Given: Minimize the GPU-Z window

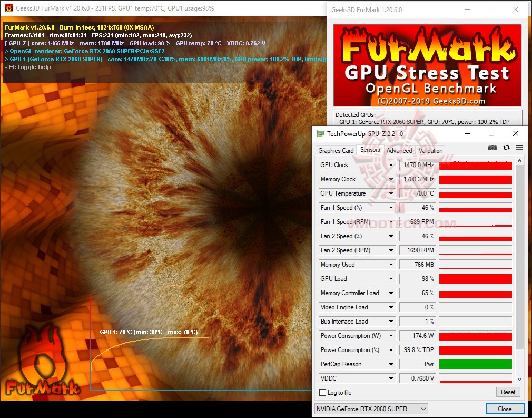Looking at the screenshot, I should 468,133.
